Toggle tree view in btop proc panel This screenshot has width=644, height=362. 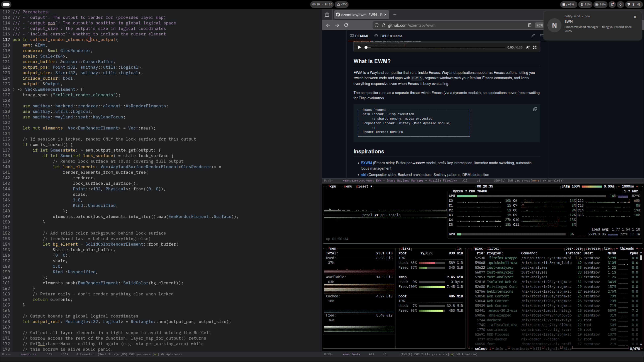click(608, 248)
